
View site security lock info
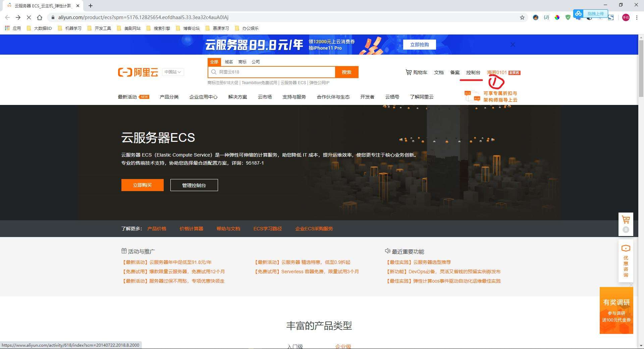53,17
